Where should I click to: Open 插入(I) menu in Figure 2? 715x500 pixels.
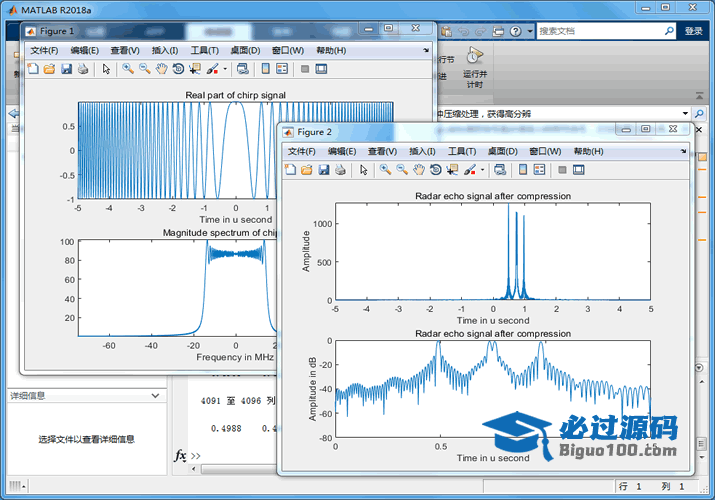pos(422,151)
